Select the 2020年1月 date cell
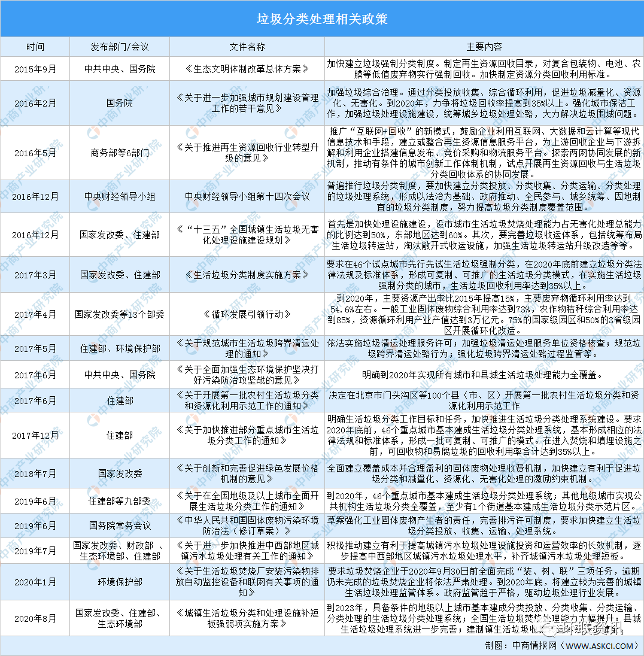 click(35, 581)
